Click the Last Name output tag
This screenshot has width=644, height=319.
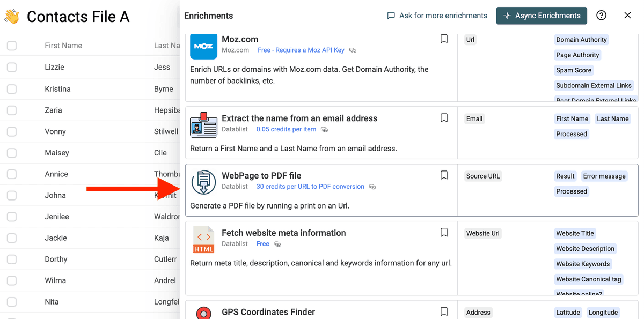tap(613, 119)
